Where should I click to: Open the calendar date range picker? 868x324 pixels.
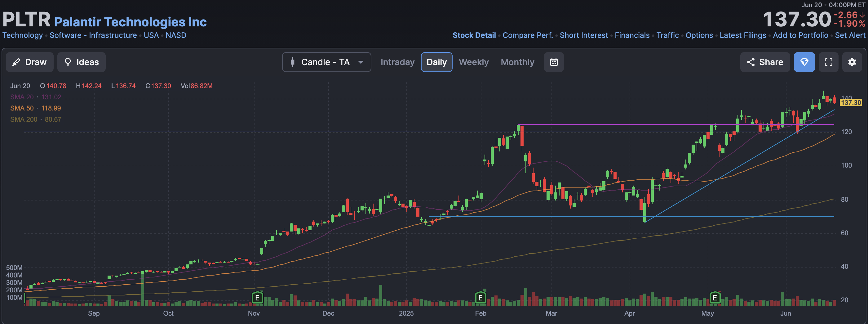pyautogui.click(x=554, y=62)
